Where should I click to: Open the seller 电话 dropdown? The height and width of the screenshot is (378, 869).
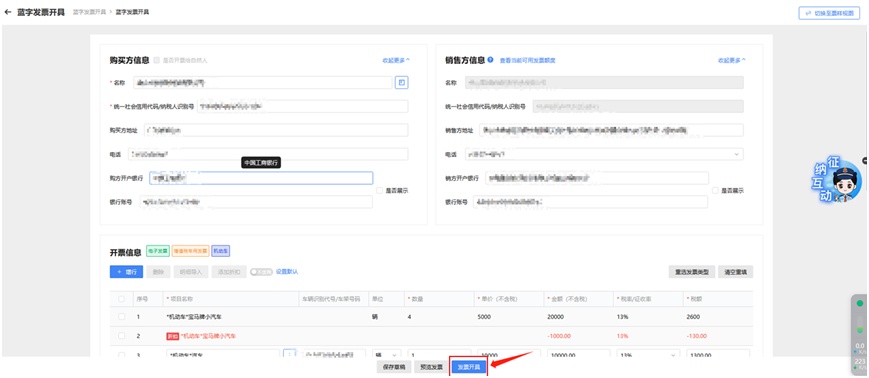(604, 154)
